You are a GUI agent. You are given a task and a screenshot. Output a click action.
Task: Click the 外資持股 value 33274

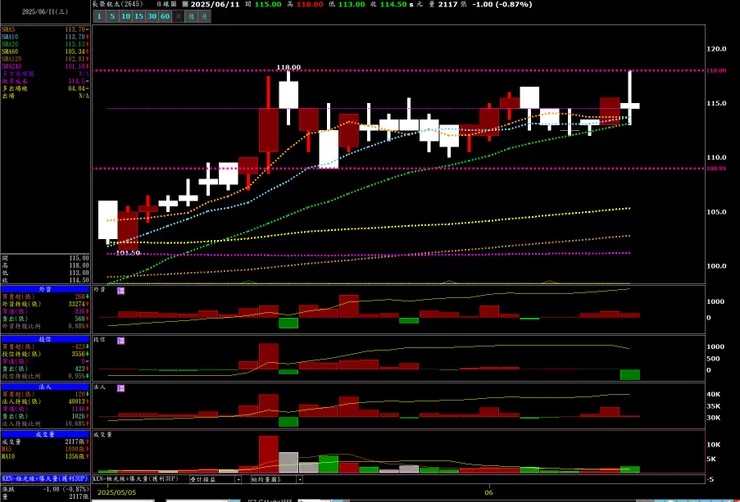coord(76,304)
